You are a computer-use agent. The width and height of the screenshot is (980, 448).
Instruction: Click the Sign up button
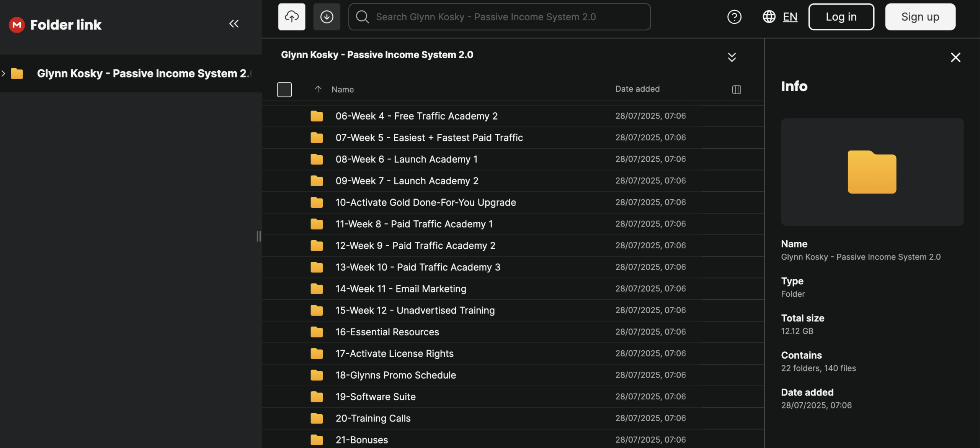pyautogui.click(x=920, y=17)
